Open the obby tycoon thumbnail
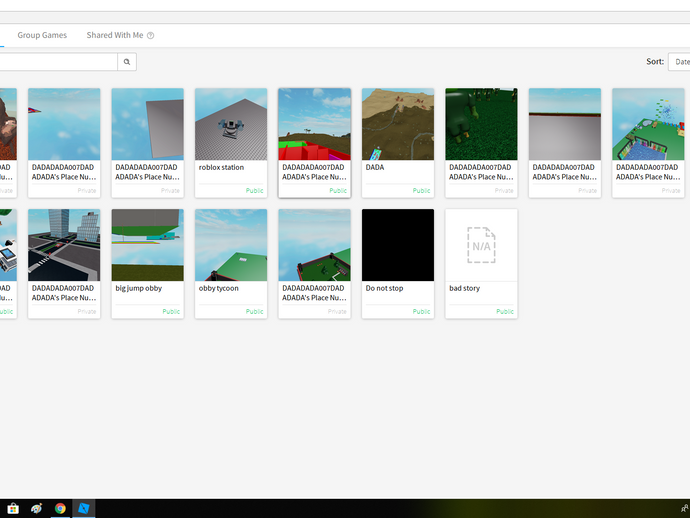Screen dimensions: 690x518 click(x=231, y=245)
